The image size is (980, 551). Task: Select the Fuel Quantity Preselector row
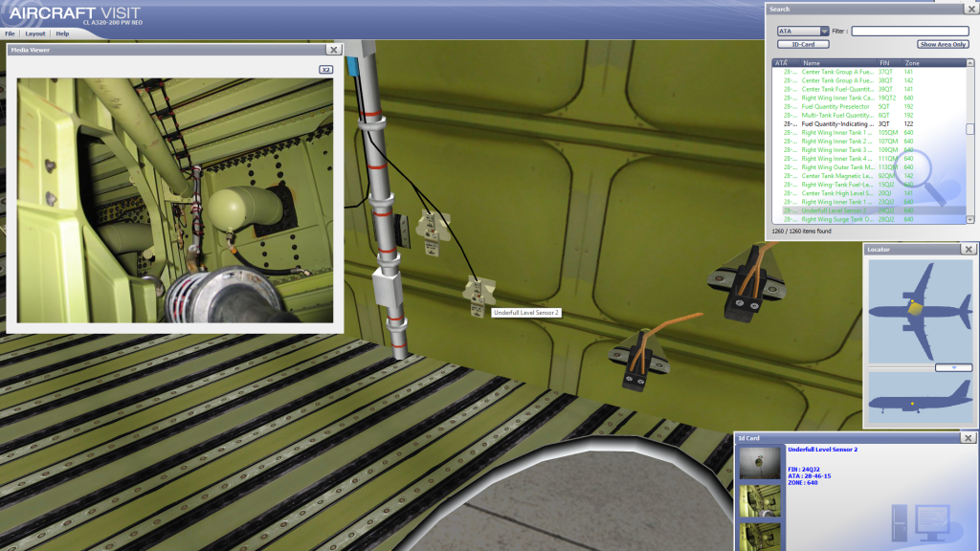click(x=869, y=107)
